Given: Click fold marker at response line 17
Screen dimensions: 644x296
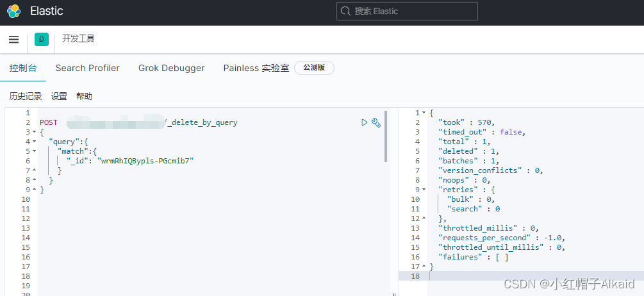Looking at the screenshot, I should (x=424, y=267).
